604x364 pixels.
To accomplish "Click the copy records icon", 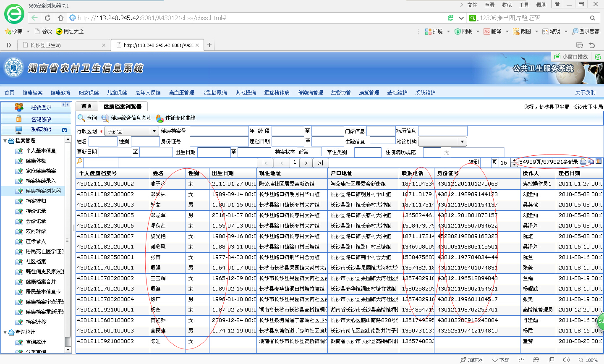I will [x=591, y=162].
